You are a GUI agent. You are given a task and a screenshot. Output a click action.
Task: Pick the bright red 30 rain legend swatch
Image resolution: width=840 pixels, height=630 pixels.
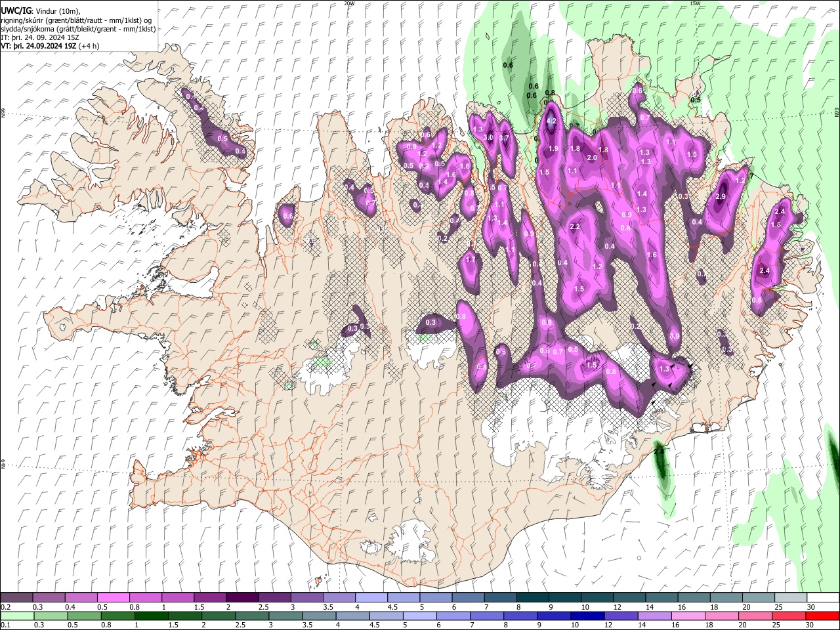[822, 616]
